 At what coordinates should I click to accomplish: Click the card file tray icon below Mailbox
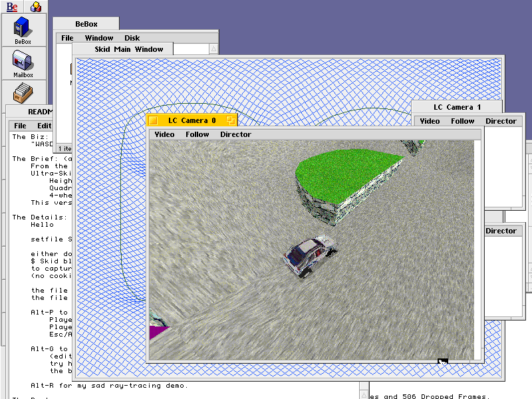(23, 93)
